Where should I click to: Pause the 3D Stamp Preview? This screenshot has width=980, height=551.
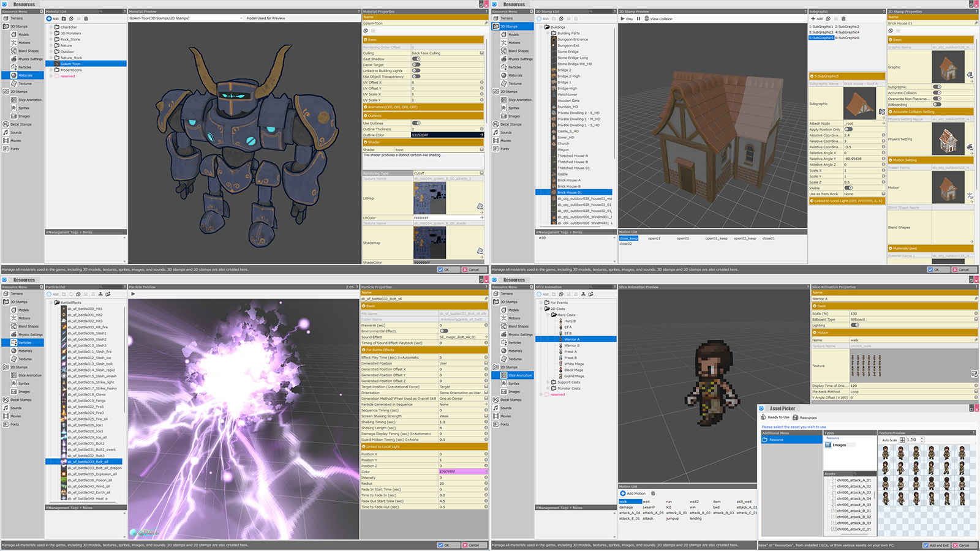[638, 19]
